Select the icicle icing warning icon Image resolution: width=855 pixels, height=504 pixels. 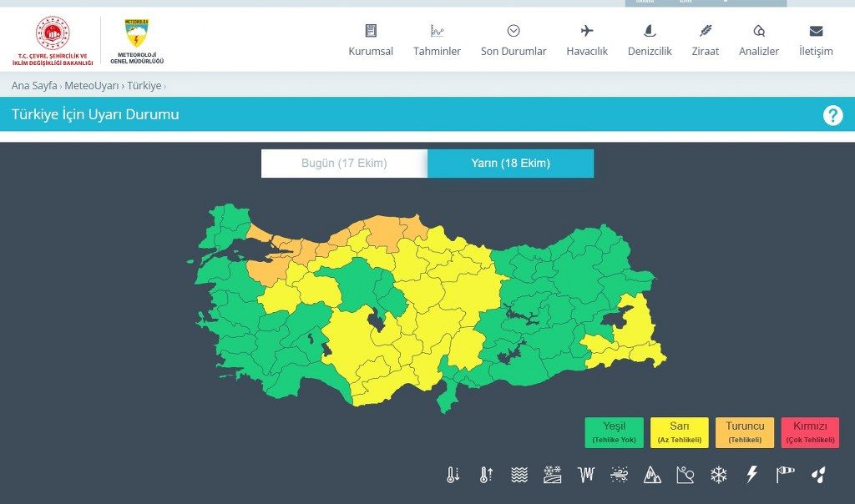pyautogui.click(x=586, y=475)
